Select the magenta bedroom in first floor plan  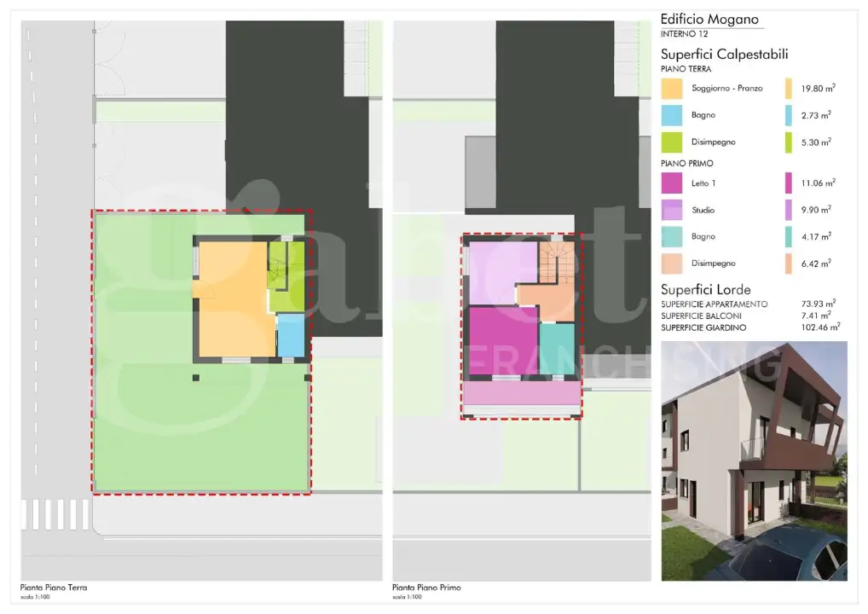(x=501, y=341)
